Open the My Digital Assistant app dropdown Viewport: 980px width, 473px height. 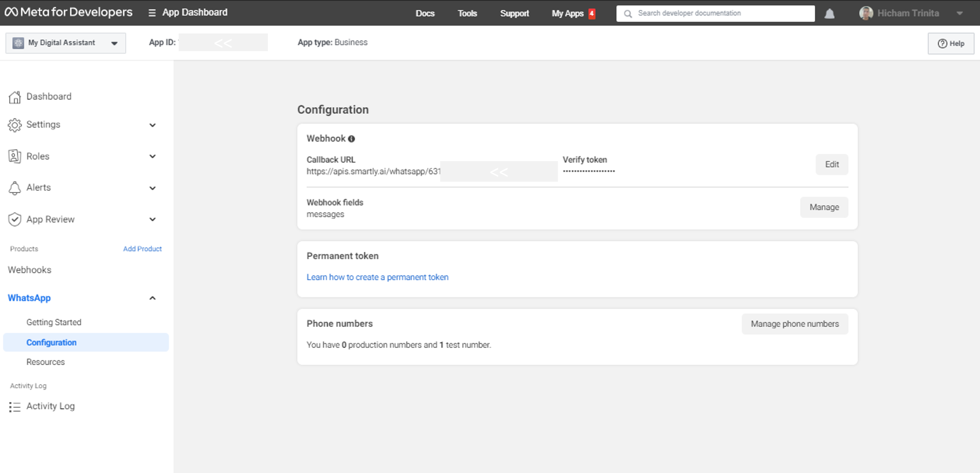[x=65, y=43]
